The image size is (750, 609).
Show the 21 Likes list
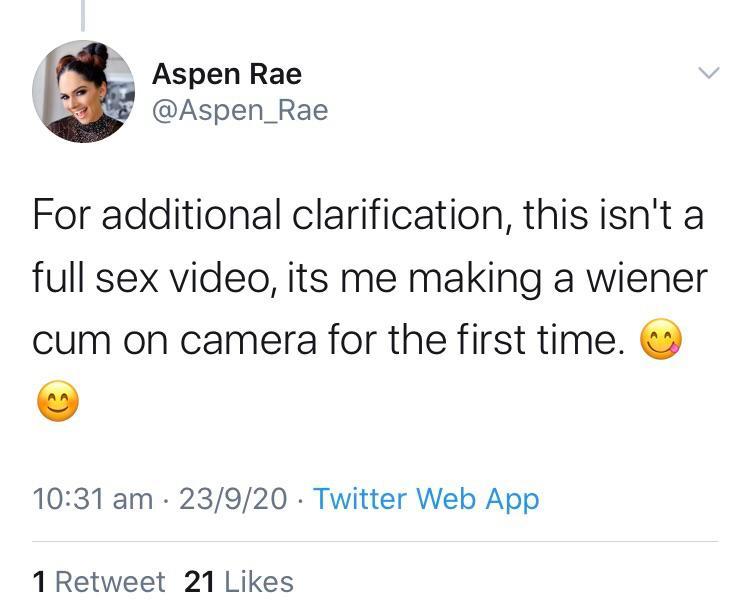(x=239, y=581)
